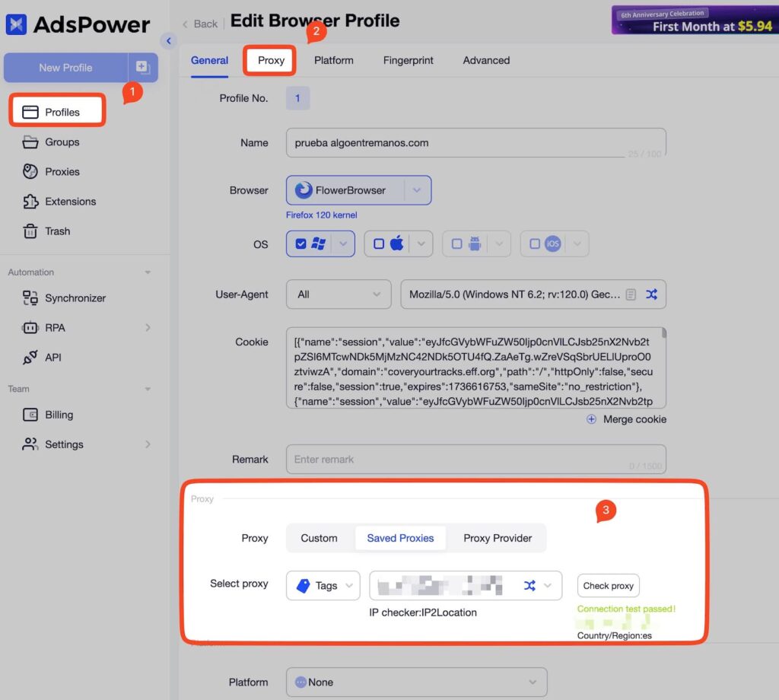The image size is (779, 700).
Task: Click inside the Cookie text area
Action: pos(475,367)
